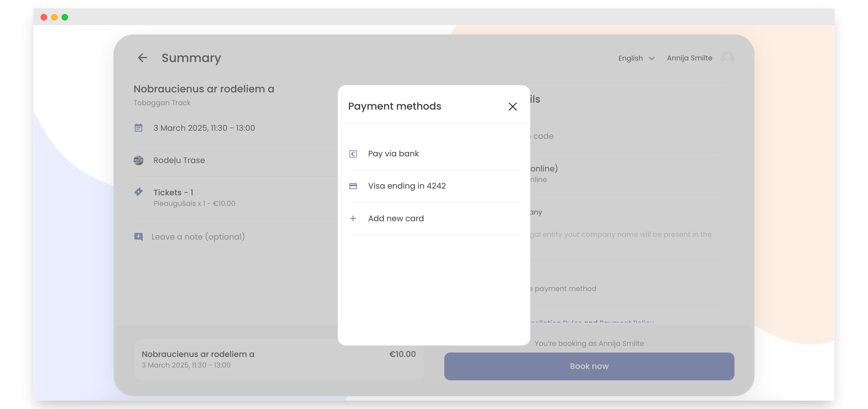
Task: Click the Leave a note optional field
Action: tap(198, 236)
